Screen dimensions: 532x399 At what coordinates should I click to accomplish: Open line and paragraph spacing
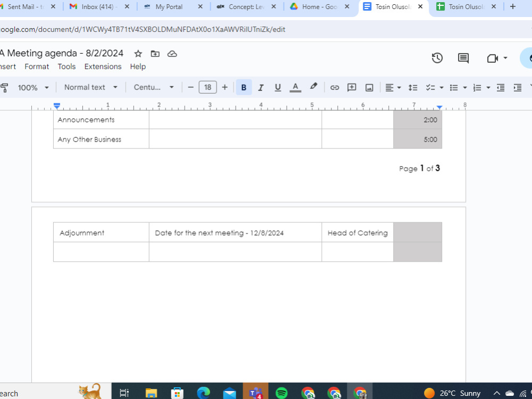point(413,88)
